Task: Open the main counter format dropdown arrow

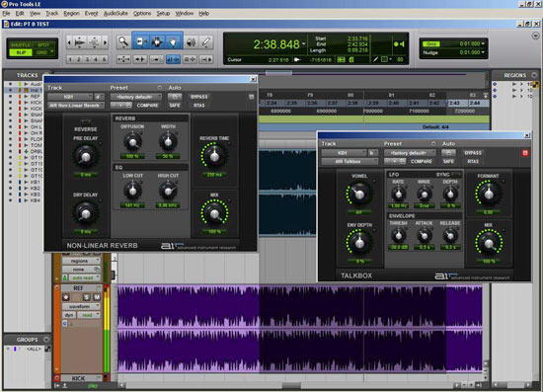Action: click(x=304, y=43)
